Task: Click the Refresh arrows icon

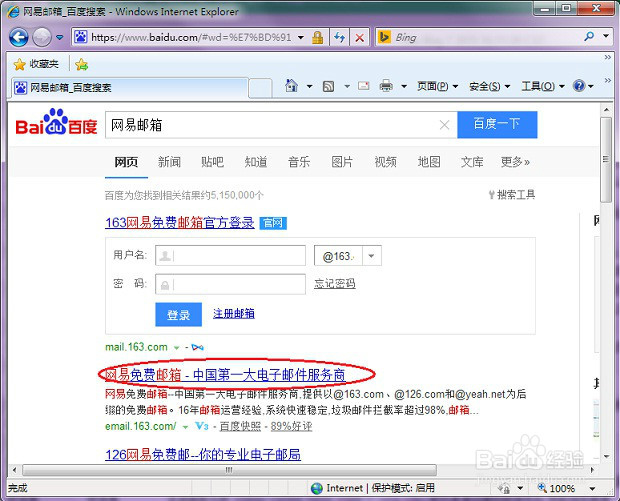Action: click(339, 38)
